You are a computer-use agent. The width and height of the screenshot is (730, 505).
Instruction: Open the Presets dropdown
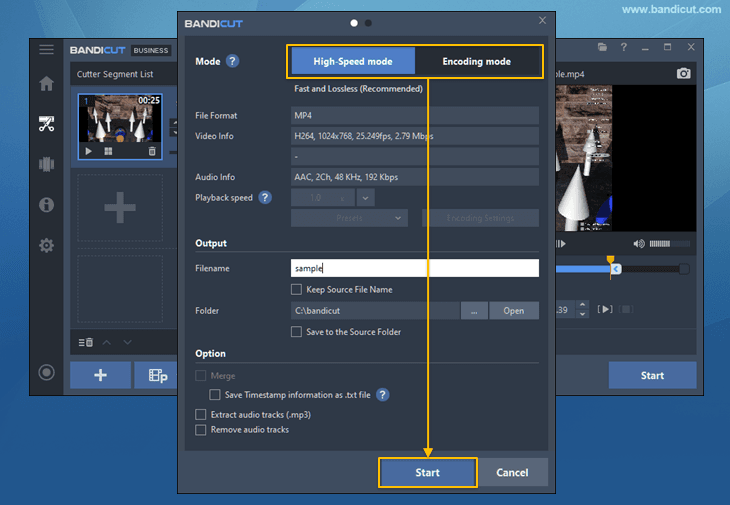coord(349,218)
